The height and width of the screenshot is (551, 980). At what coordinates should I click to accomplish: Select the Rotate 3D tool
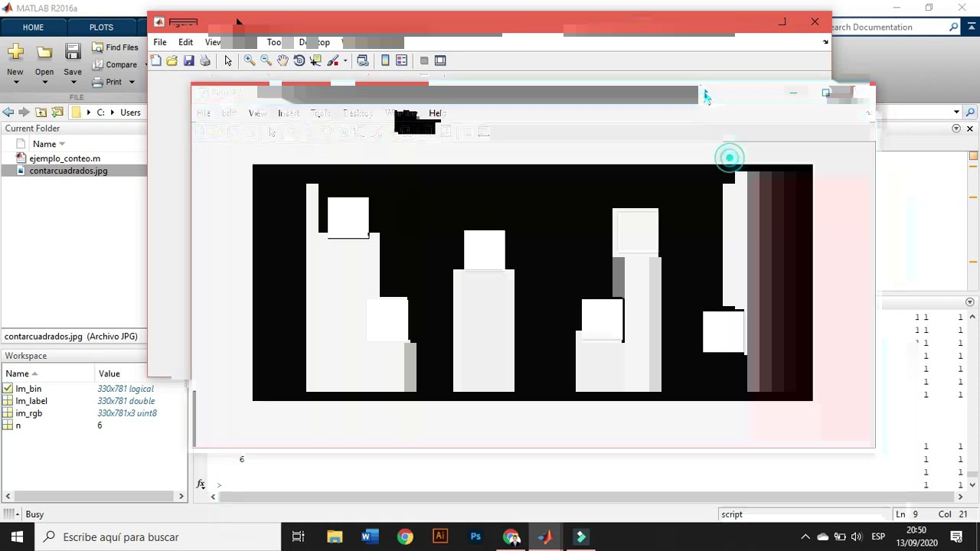[299, 60]
